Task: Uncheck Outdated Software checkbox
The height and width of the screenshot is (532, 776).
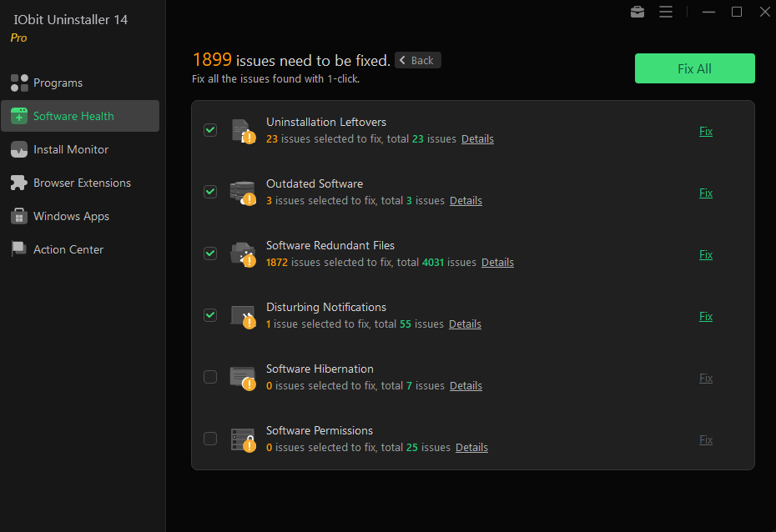Action: [x=210, y=192]
